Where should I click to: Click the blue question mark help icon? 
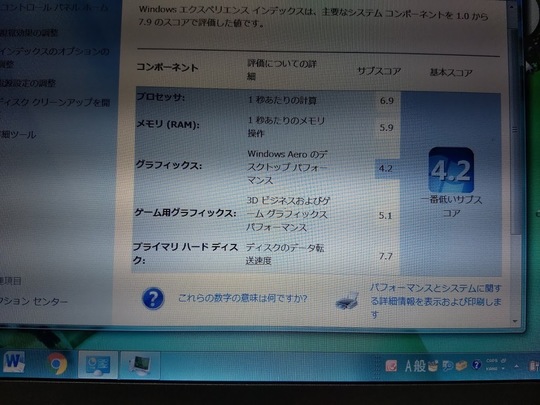click(x=153, y=298)
